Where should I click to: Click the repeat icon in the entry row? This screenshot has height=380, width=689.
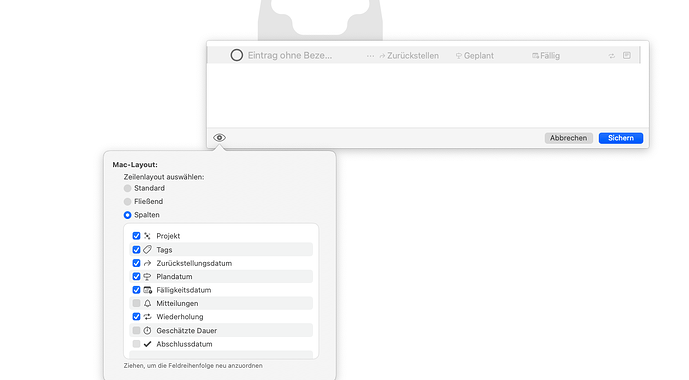pos(612,56)
